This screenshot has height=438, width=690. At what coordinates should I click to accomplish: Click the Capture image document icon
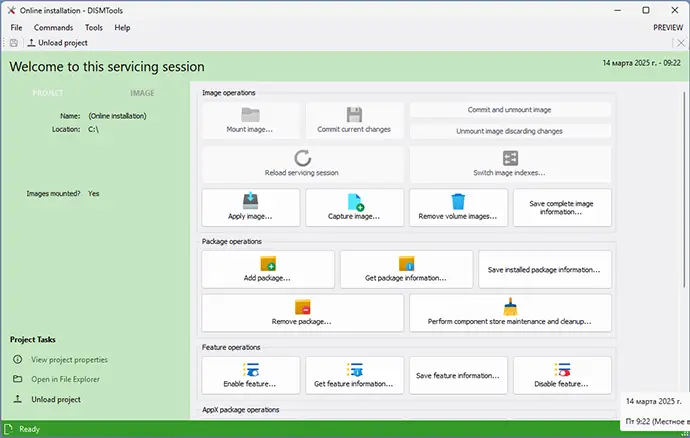pos(356,202)
